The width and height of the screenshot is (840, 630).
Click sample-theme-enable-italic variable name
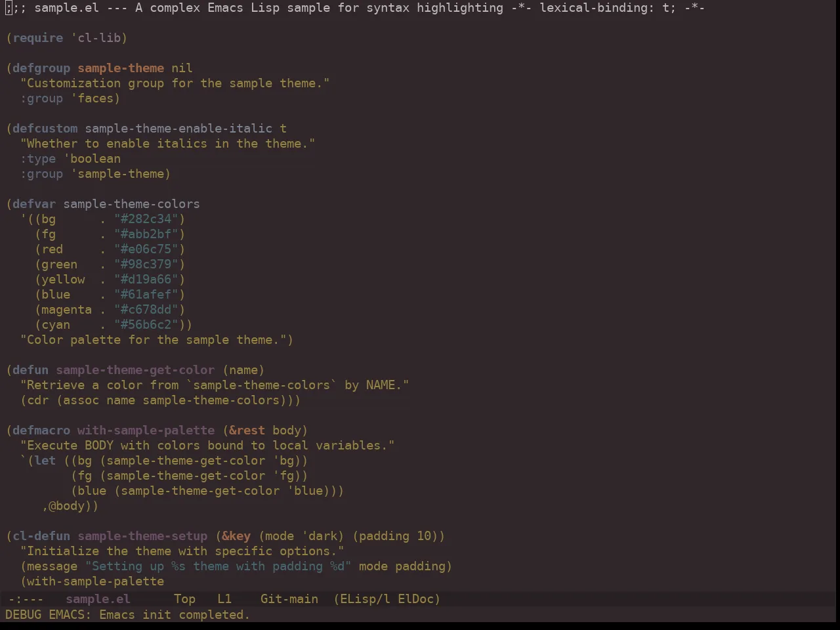coord(178,129)
